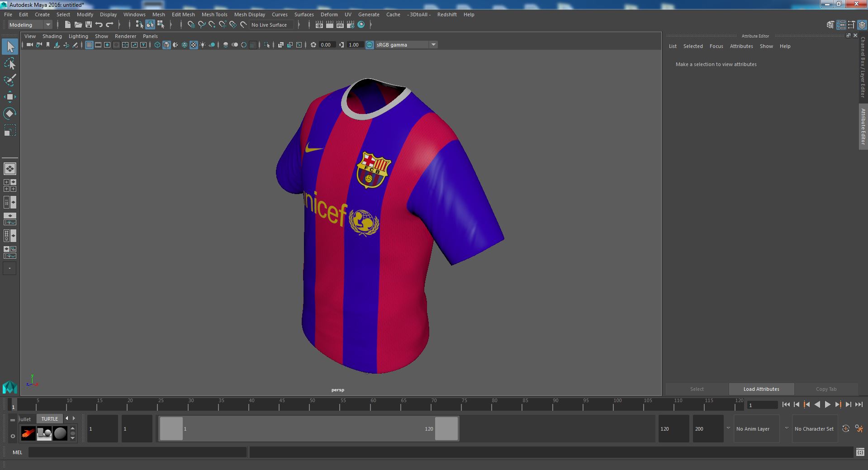
Task: Open the shelf settings gear menu
Action: [x=13, y=436]
